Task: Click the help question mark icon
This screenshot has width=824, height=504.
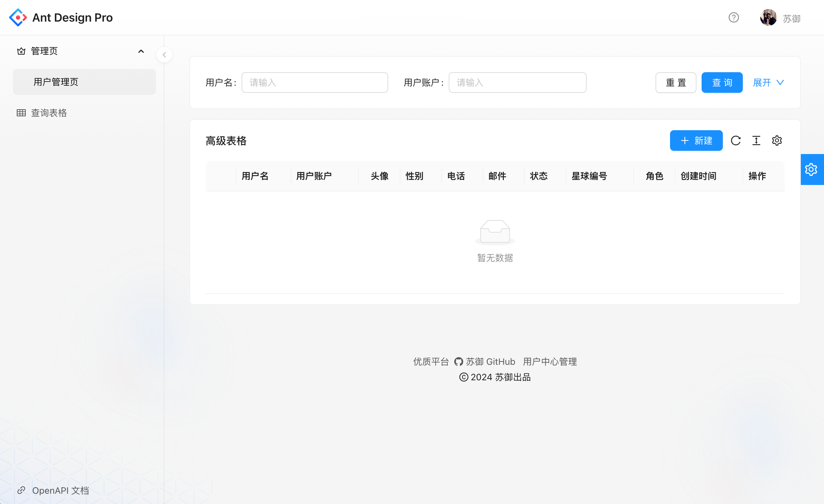Action: [x=733, y=17]
